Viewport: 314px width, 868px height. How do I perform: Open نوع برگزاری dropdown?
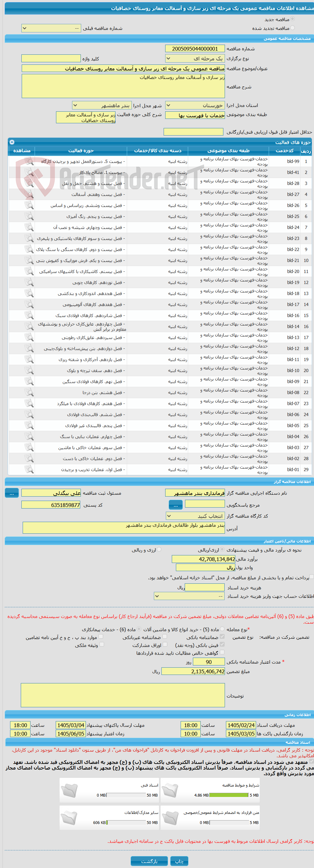click(x=195, y=58)
